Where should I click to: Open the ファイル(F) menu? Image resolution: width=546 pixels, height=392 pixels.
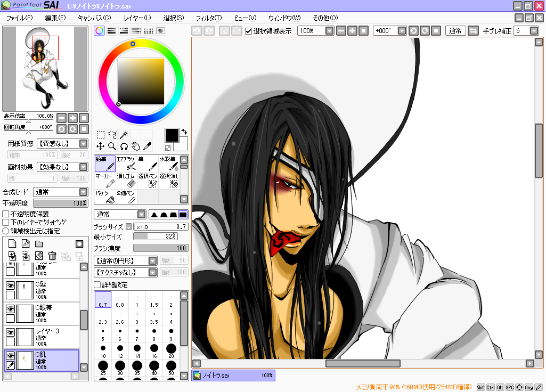point(19,18)
